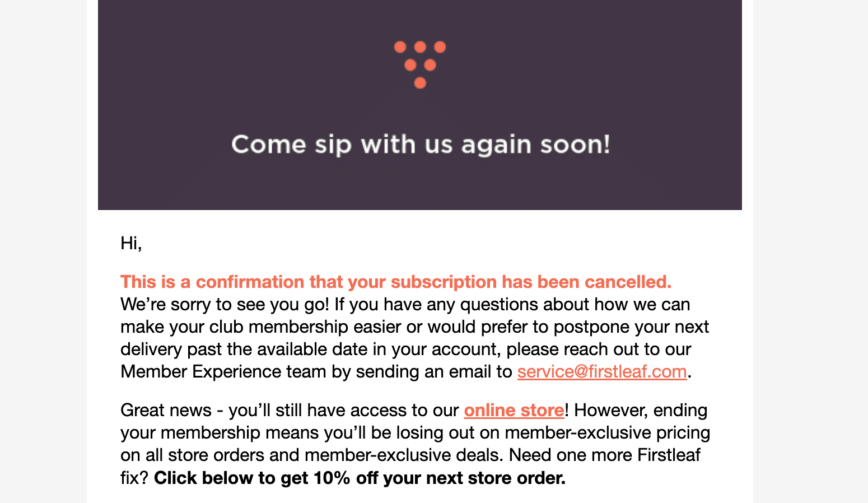Click the "Come sip with us again soon!" heading
This screenshot has width=868, height=503.
(x=420, y=145)
